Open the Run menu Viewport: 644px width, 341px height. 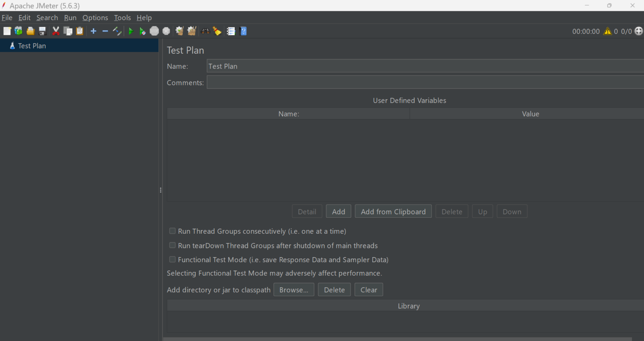click(70, 18)
